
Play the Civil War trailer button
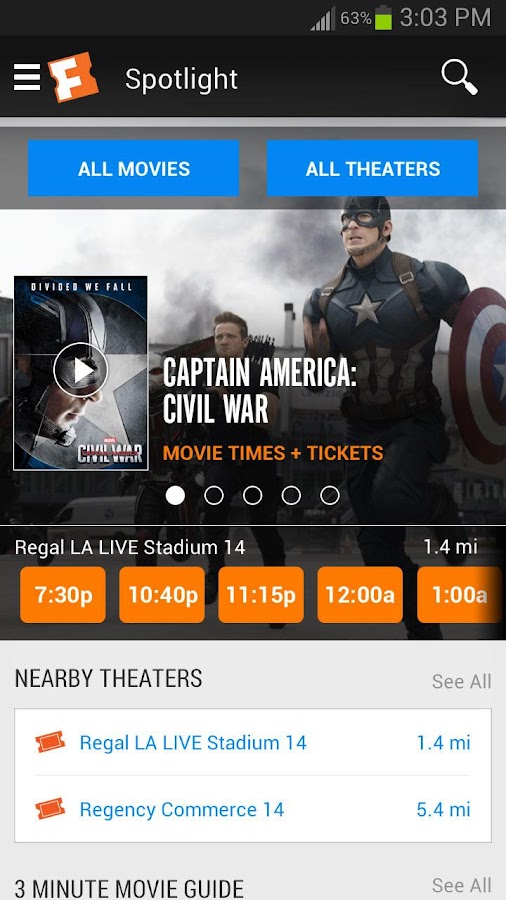point(81,370)
